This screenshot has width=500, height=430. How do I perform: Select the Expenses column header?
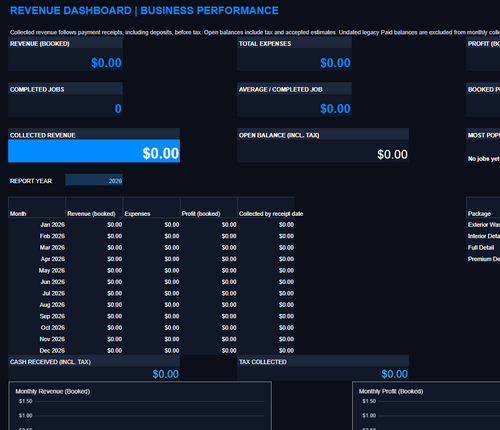[x=151, y=207]
